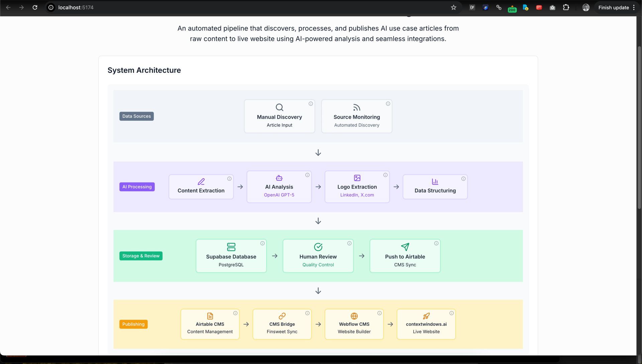The image size is (642, 364).
Task: Click the pencil icon in Content Extraction
Action: [201, 181]
